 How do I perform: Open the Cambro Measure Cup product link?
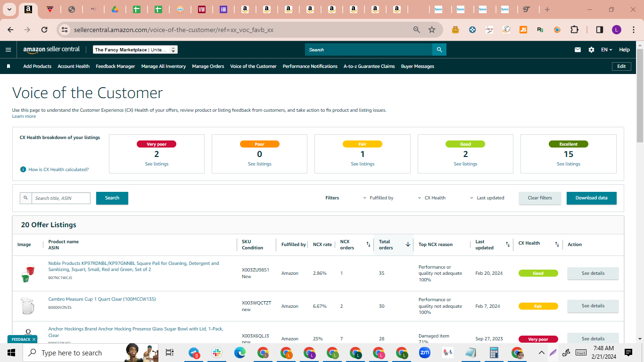click(x=102, y=299)
